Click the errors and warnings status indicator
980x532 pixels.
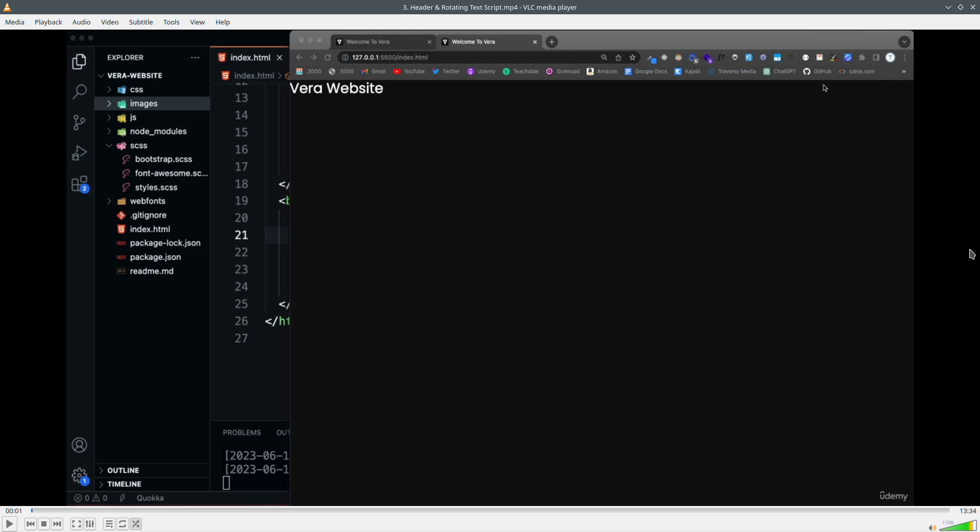pos(91,498)
